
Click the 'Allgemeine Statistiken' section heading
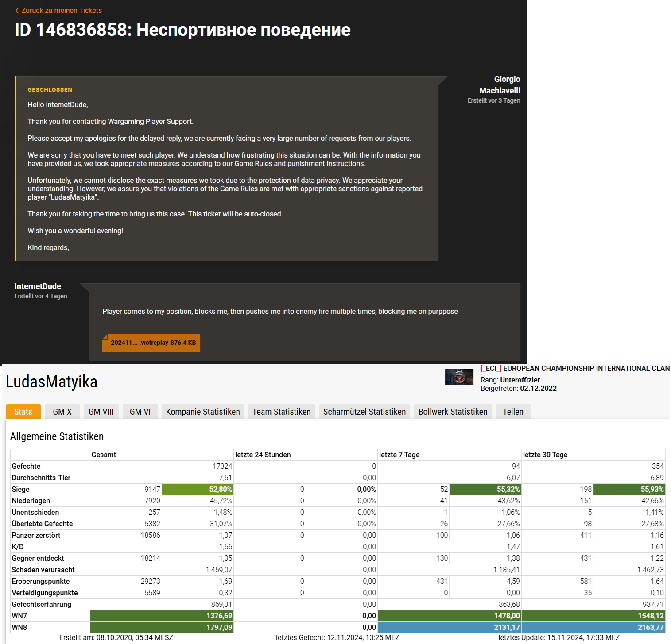coord(57,436)
